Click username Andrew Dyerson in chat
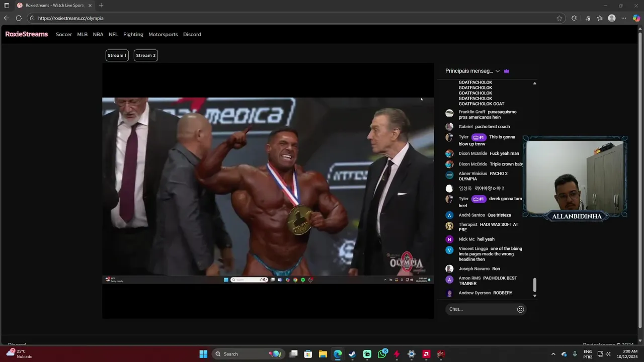 474,293
